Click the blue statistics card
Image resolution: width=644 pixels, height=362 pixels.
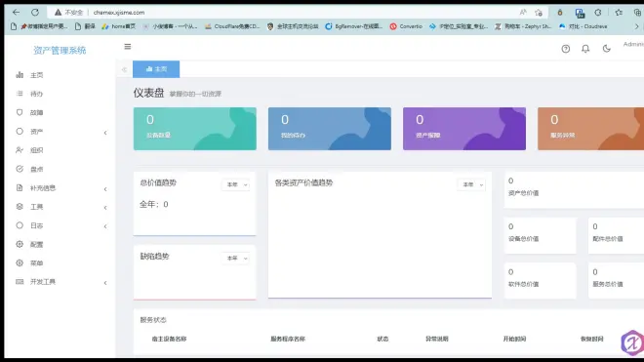click(x=330, y=129)
